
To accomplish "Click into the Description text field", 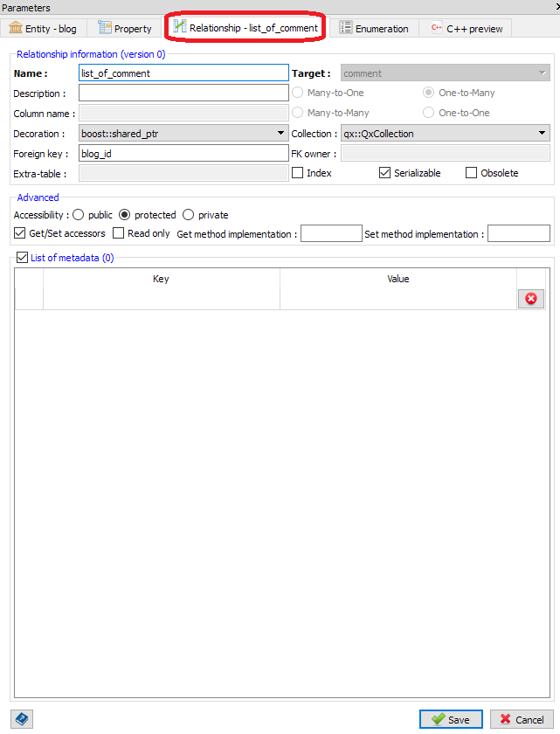I will (x=183, y=93).
